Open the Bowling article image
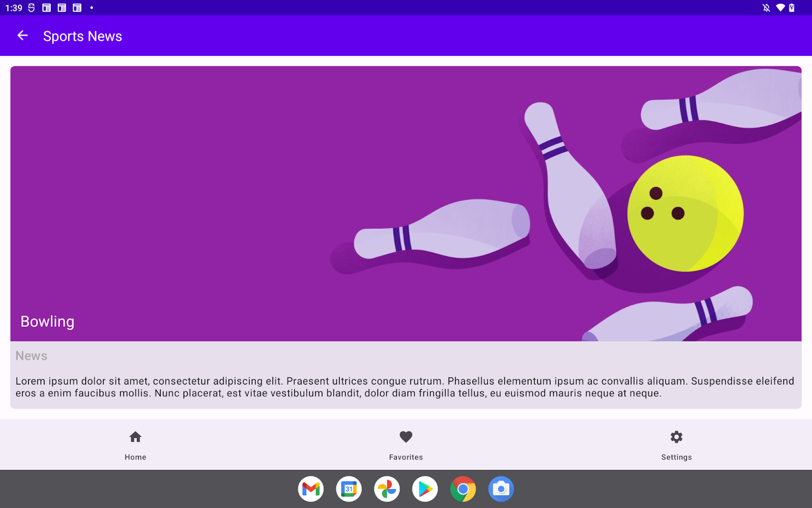The width and height of the screenshot is (812, 508). (406, 203)
